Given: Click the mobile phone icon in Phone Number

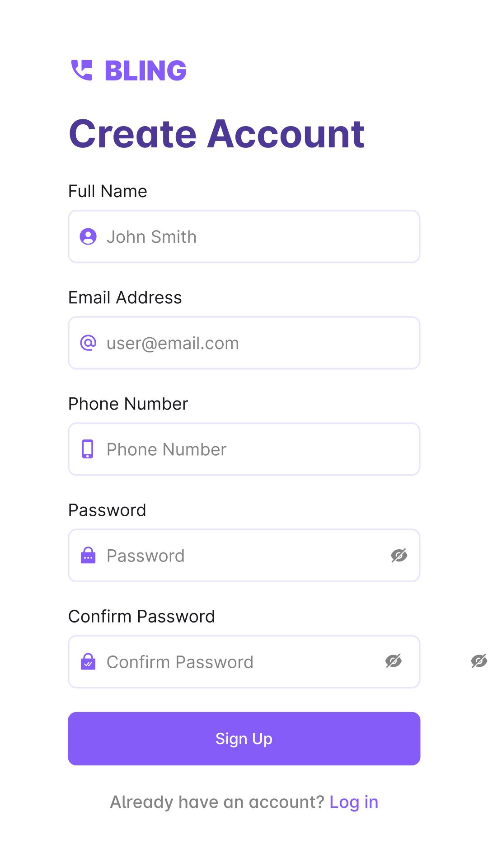Looking at the screenshot, I should click(x=88, y=449).
